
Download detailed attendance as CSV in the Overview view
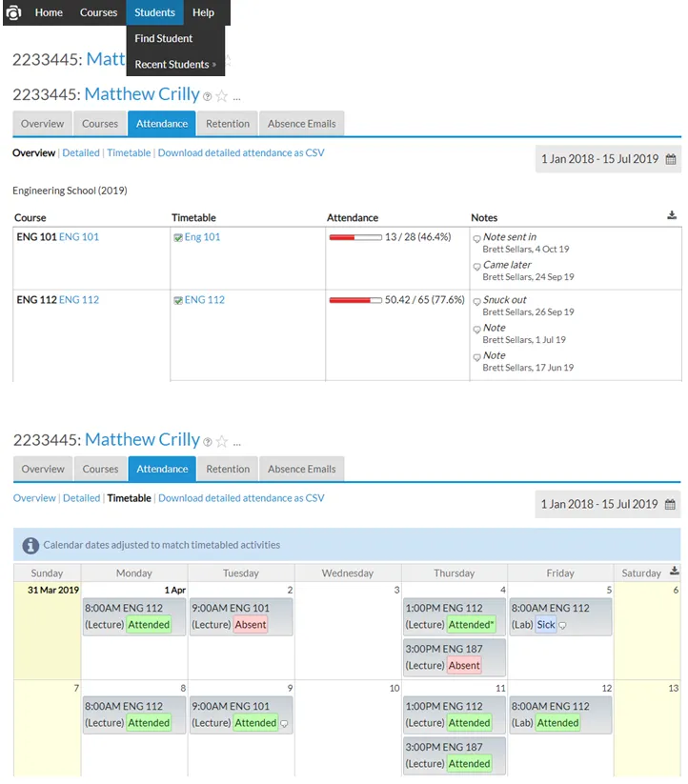[x=241, y=152]
